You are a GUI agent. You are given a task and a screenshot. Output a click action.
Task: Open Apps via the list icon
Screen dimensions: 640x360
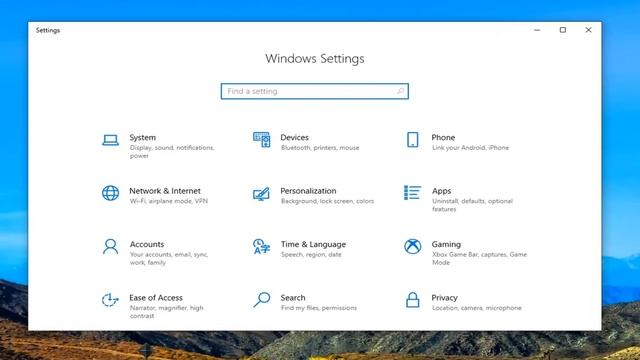tap(412, 193)
